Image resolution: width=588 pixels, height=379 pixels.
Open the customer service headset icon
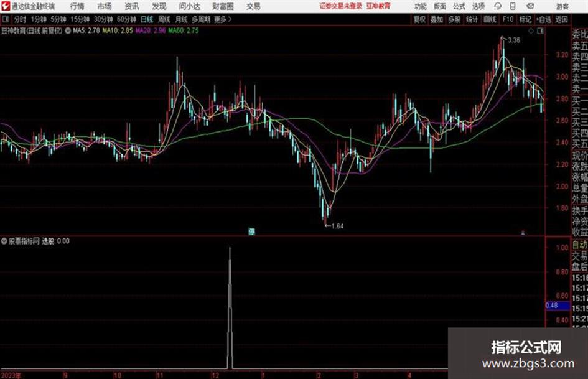(498, 6)
